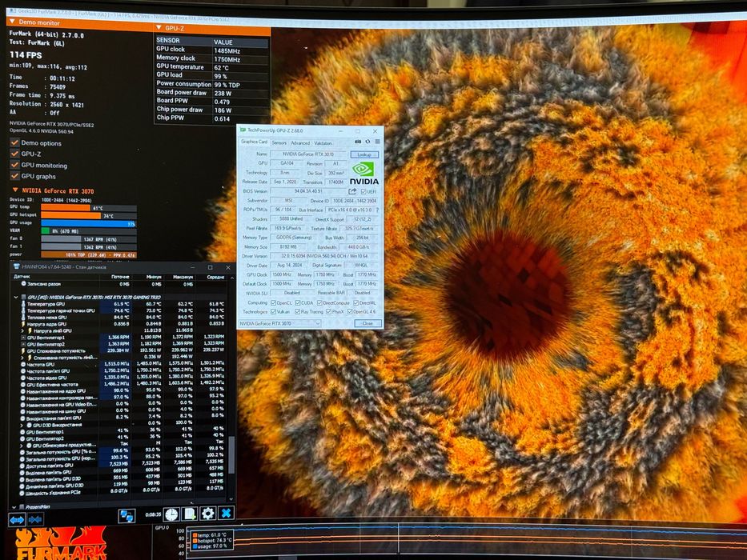Toggle the GPU monitoring checkbox
This screenshot has width=747, height=560.
tap(14, 165)
